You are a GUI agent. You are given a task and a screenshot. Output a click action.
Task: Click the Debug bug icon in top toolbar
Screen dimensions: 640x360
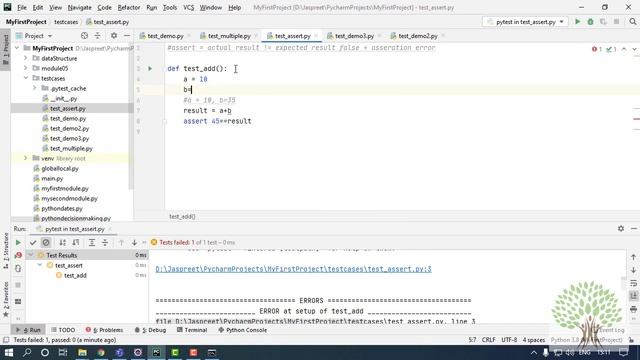point(590,22)
